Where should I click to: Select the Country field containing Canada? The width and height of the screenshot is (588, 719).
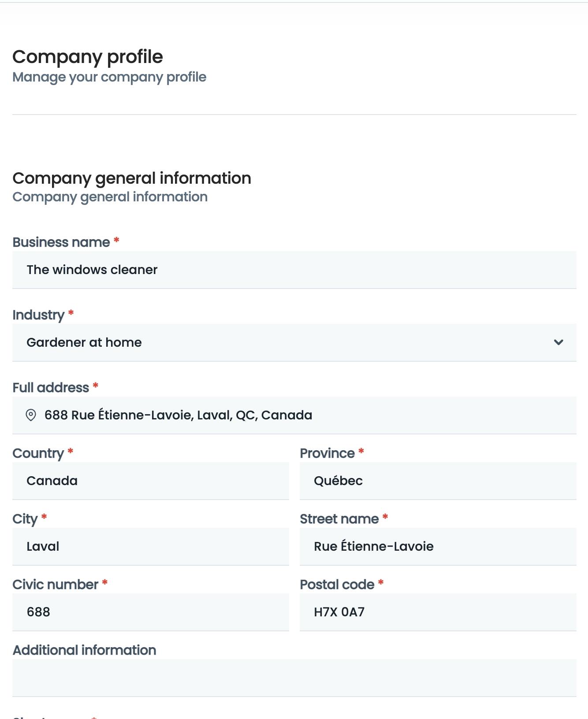(x=151, y=481)
